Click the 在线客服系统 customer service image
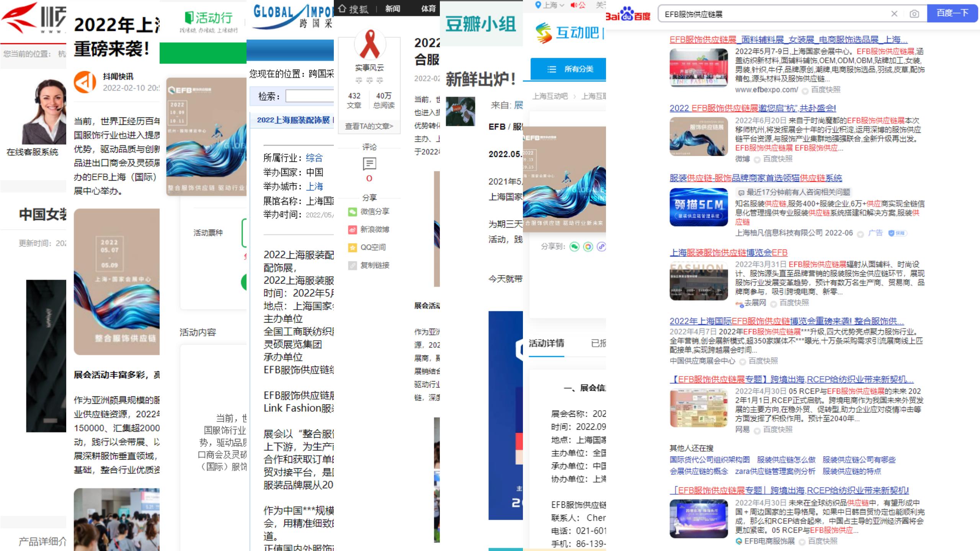This screenshot has width=980, height=551. point(44,111)
